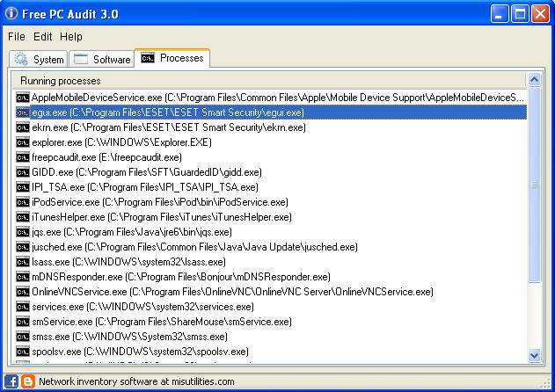Viewport: 555px width, 392px height.
Task: Open the Edit menu
Action: tap(43, 36)
